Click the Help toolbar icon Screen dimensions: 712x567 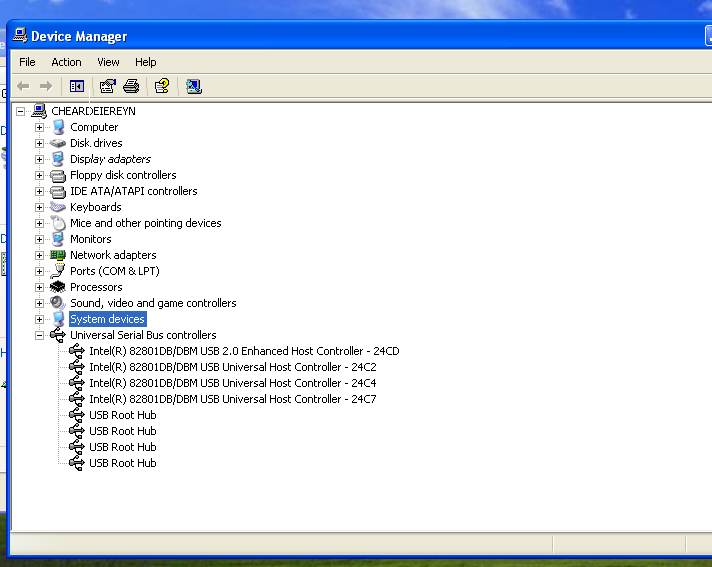click(x=162, y=86)
